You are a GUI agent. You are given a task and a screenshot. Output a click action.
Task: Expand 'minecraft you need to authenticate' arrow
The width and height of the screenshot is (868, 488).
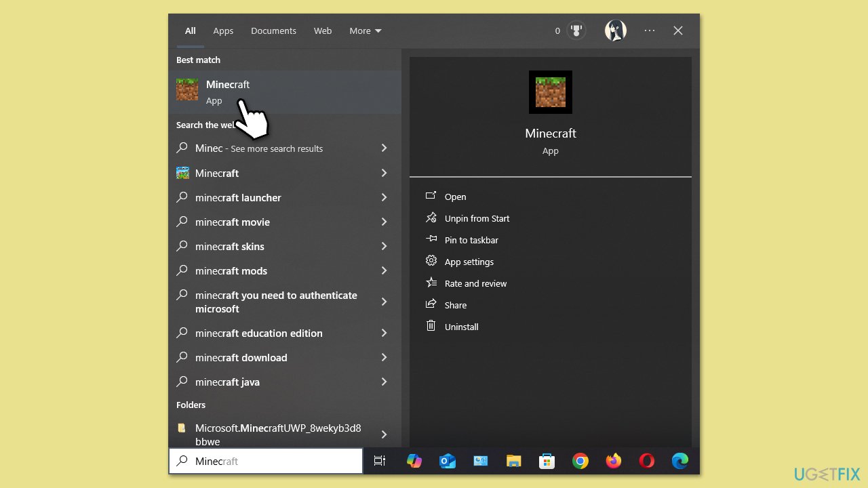(x=384, y=302)
